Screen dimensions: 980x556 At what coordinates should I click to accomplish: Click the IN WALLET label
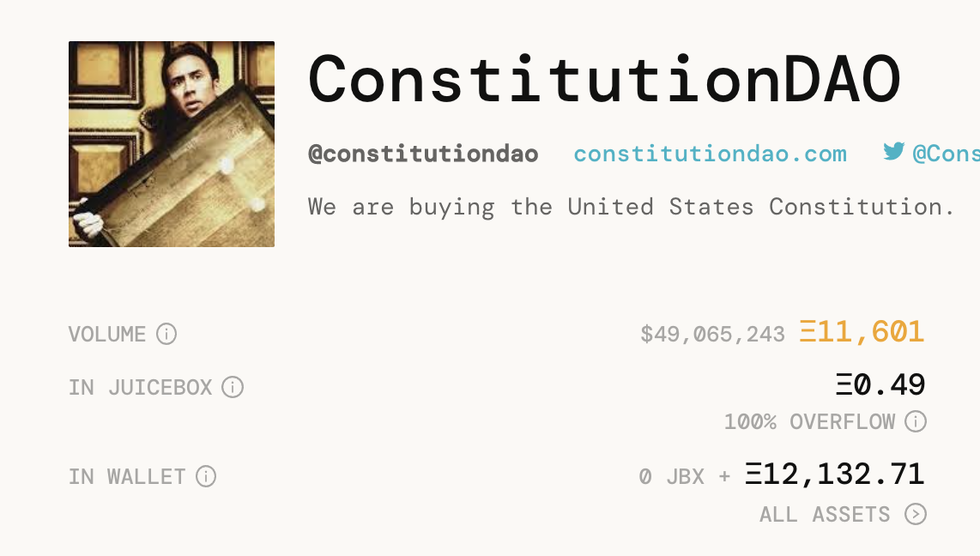coord(127,476)
